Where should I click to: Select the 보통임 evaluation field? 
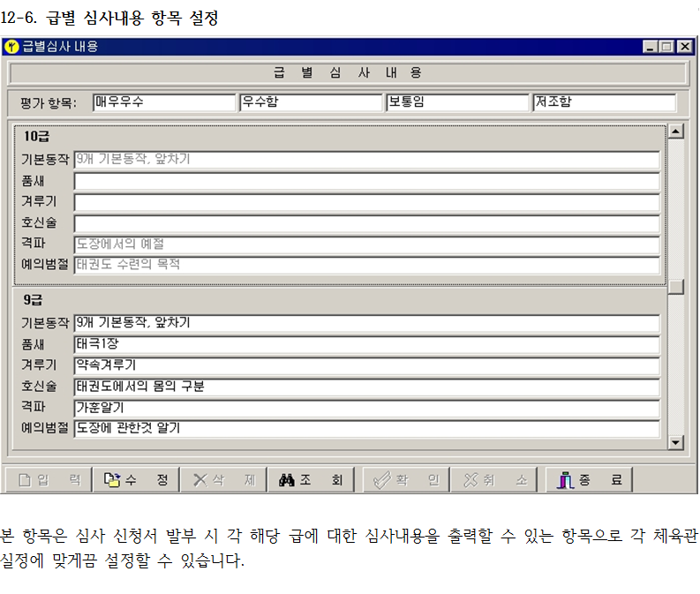(x=456, y=102)
